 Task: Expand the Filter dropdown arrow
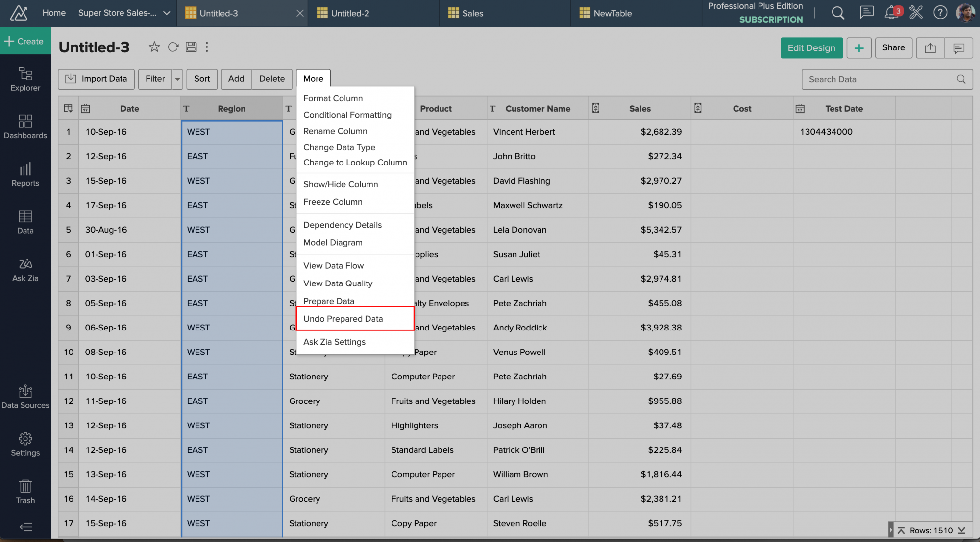tap(177, 79)
